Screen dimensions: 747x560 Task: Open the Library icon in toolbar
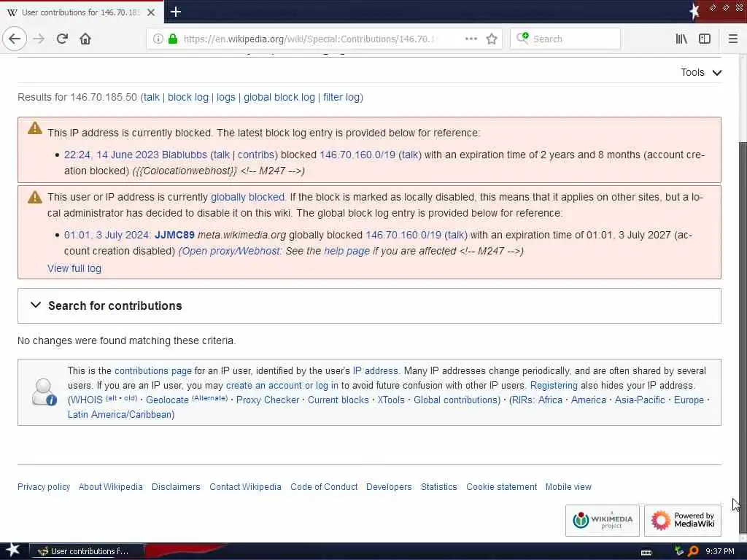pos(681,39)
